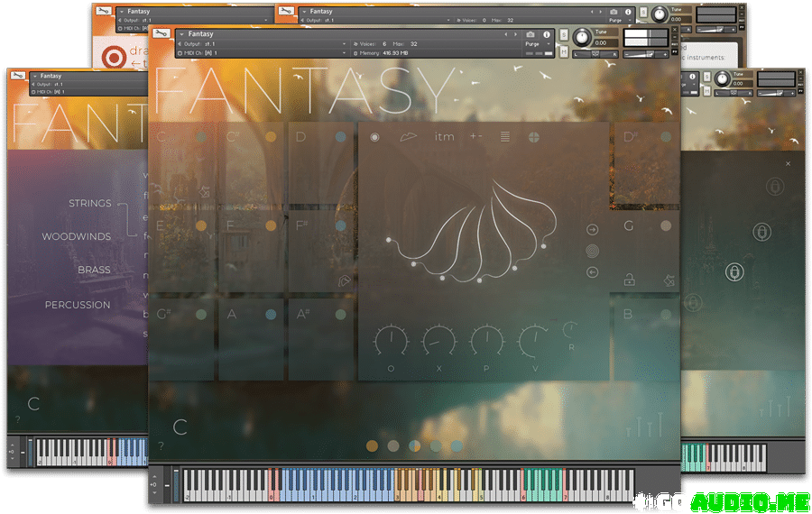Click camera icon in top back window header
Viewport: 812px width, 514px height.
click(614, 12)
